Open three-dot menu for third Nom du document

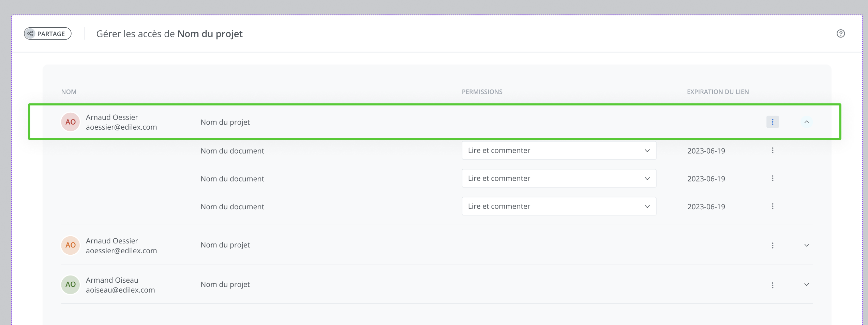[772, 206]
